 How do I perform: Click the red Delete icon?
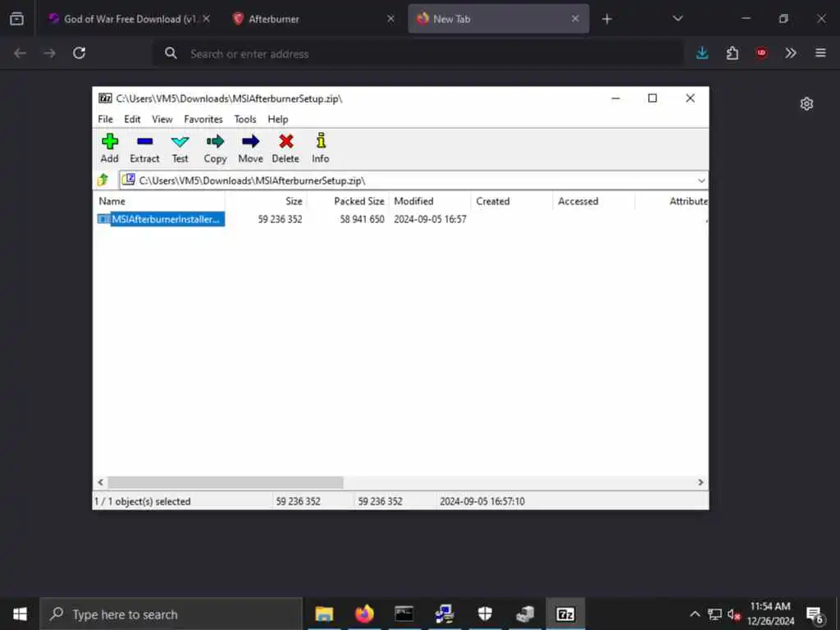click(285, 148)
